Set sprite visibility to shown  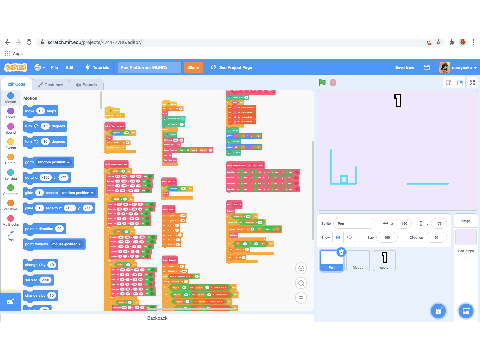click(x=338, y=237)
